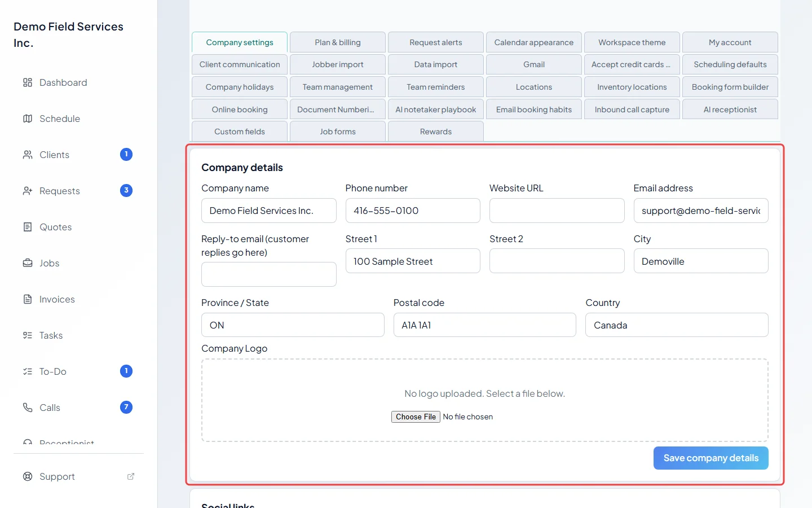The width and height of the screenshot is (812, 508).
Task: Open the Custom fields tab
Action: click(x=240, y=132)
